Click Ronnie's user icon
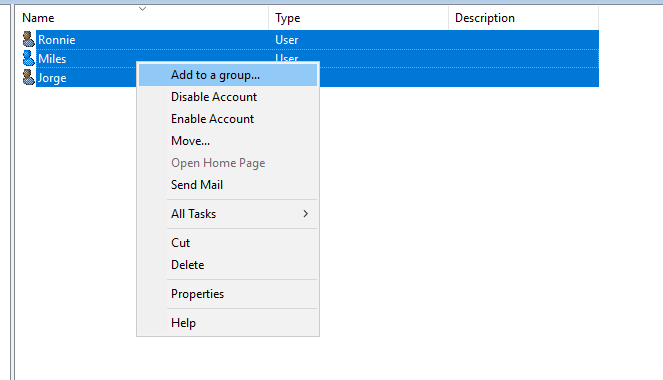 click(x=28, y=39)
